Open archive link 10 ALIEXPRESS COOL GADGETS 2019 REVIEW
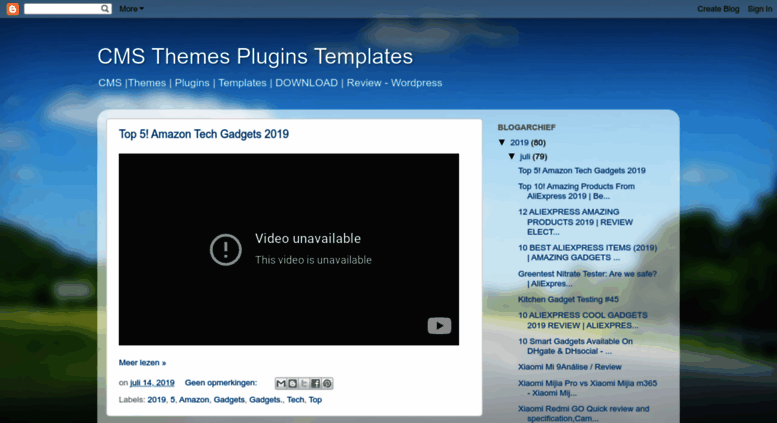777x423 pixels. tap(583, 320)
